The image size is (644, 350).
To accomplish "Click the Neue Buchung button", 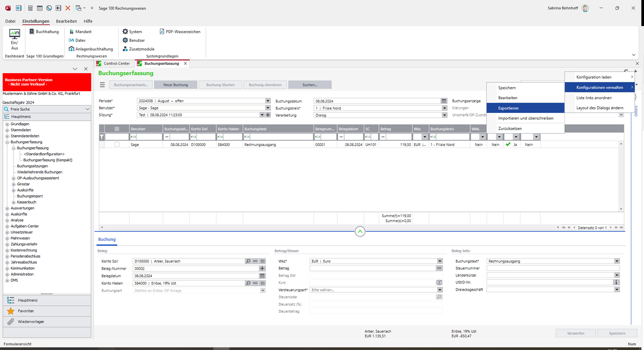I will point(175,85).
